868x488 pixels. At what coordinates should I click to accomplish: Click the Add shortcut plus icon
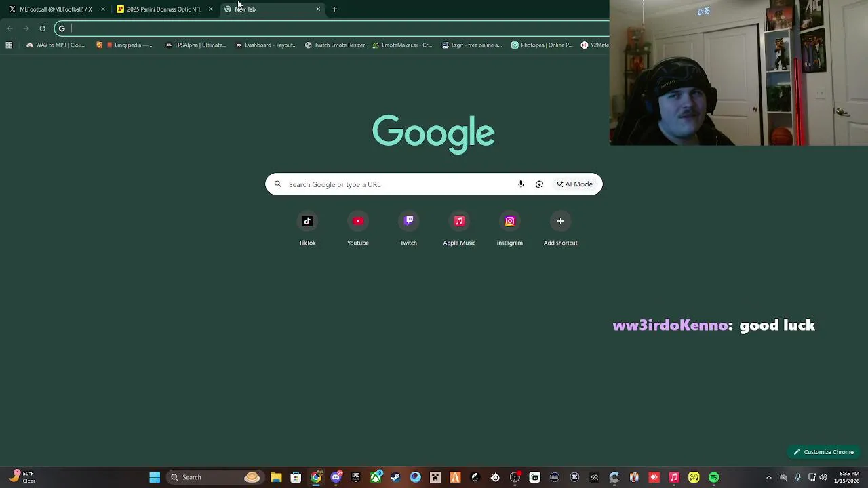coord(560,221)
